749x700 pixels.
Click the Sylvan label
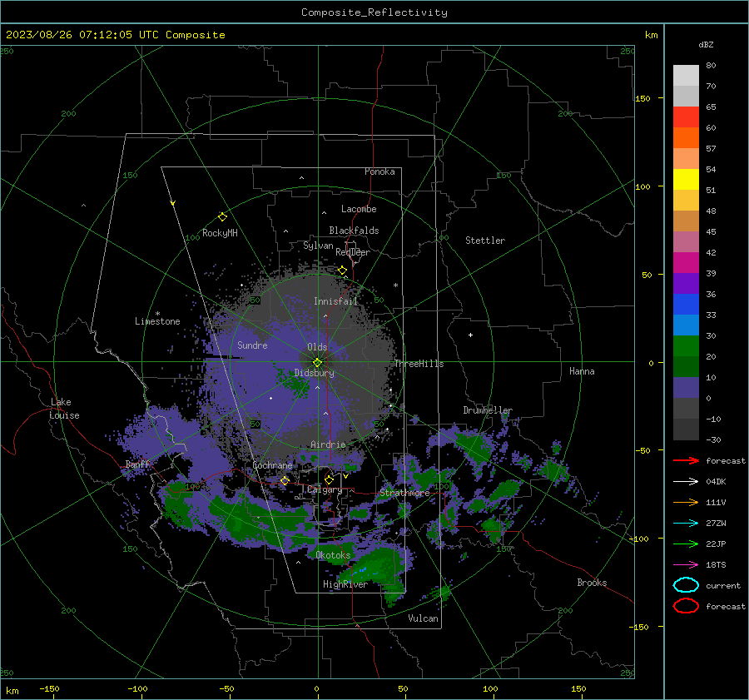click(318, 246)
